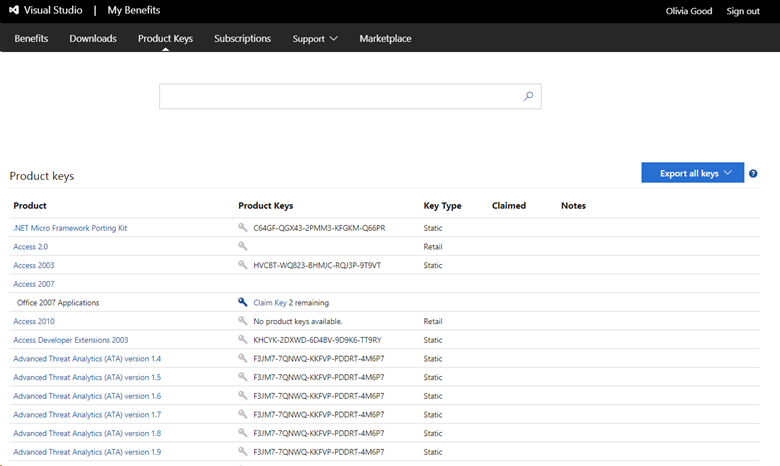Open Advanced Threat Analytics version 1.4 link

tap(87, 359)
